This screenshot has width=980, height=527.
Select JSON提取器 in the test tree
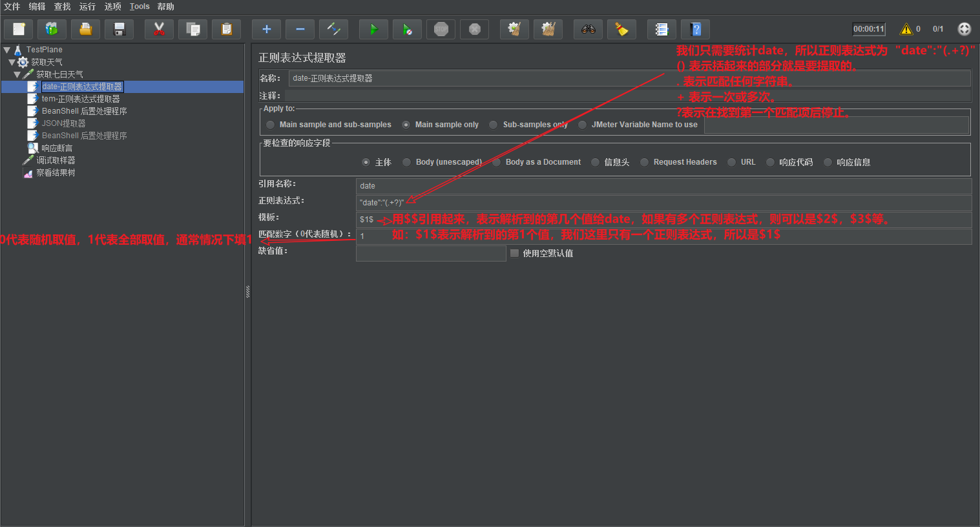point(63,123)
